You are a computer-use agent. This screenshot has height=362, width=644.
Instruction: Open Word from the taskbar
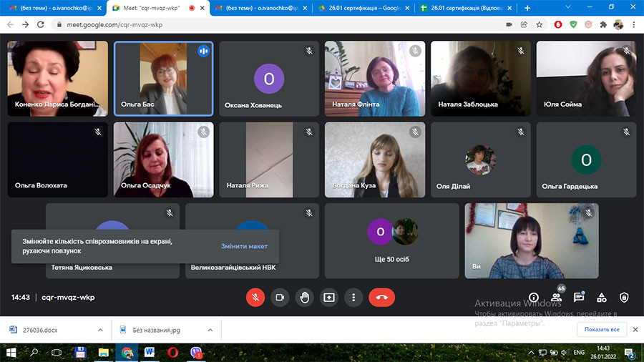pyautogui.click(x=150, y=353)
